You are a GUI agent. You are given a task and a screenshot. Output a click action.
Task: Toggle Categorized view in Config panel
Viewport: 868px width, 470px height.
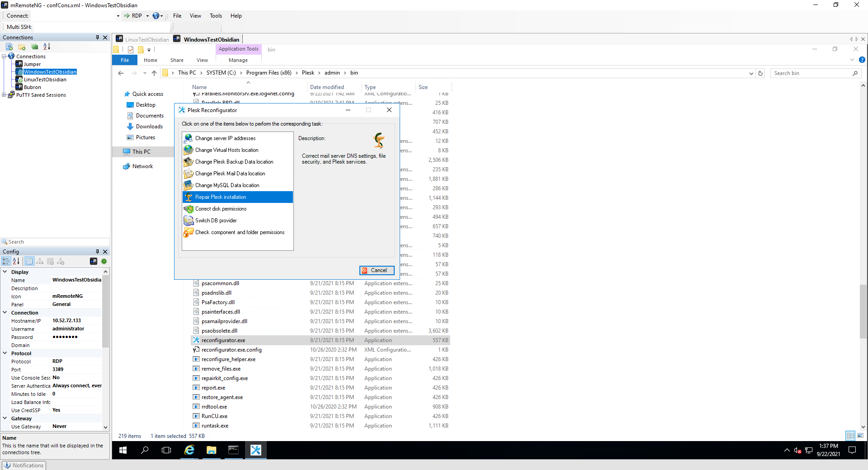(x=6, y=261)
